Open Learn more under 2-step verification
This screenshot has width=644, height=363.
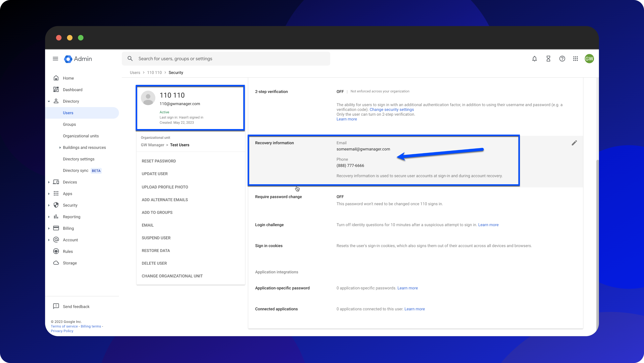point(347,119)
